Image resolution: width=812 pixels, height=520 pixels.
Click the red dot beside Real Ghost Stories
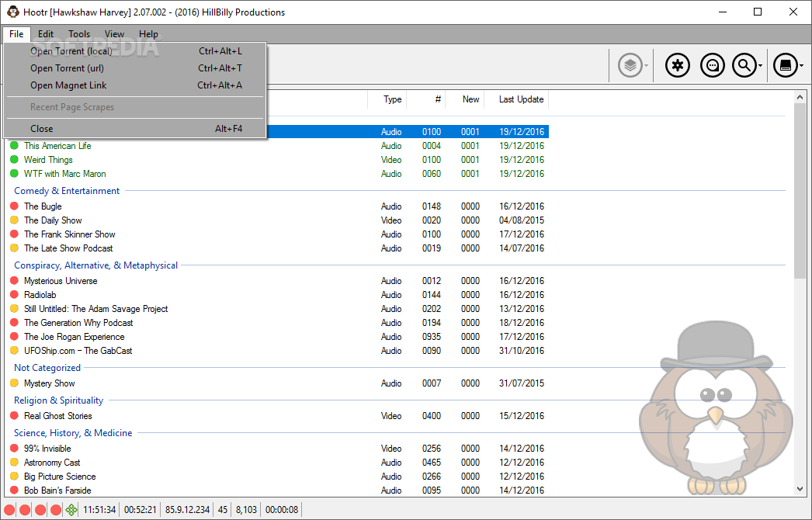(x=14, y=416)
